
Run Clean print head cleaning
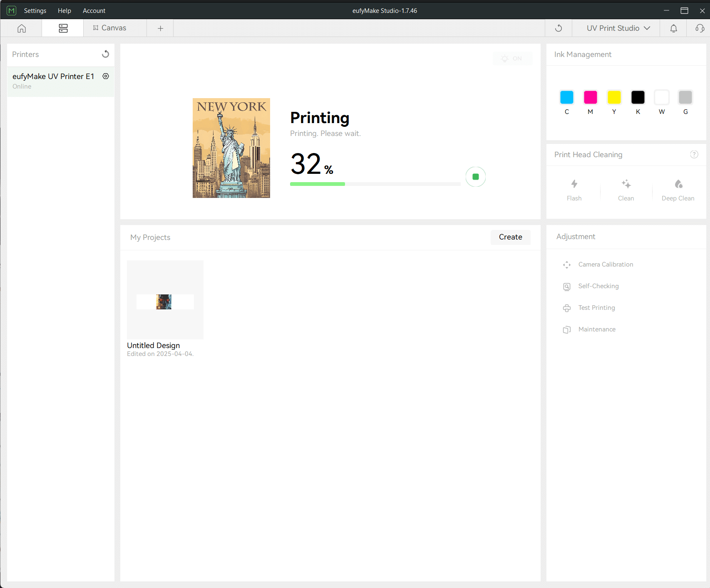pyautogui.click(x=626, y=190)
